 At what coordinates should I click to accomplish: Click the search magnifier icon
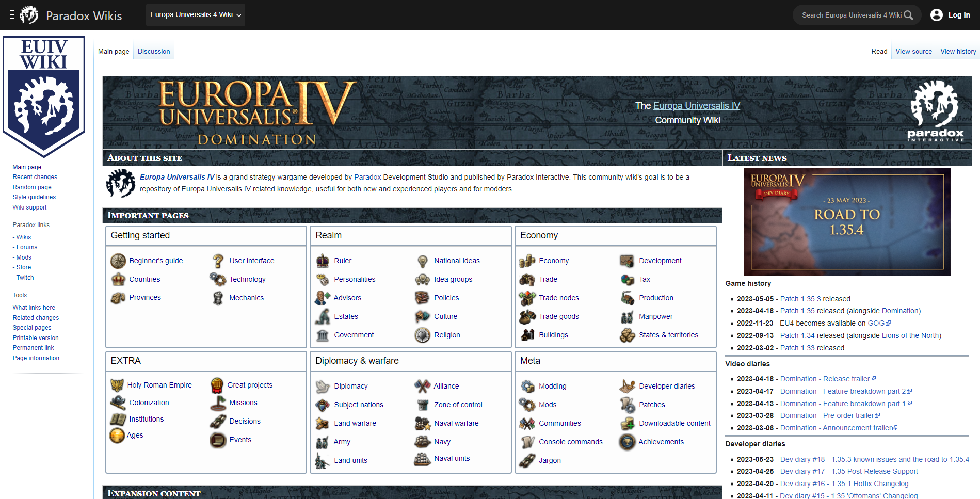pyautogui.click(x=908, y=15)
